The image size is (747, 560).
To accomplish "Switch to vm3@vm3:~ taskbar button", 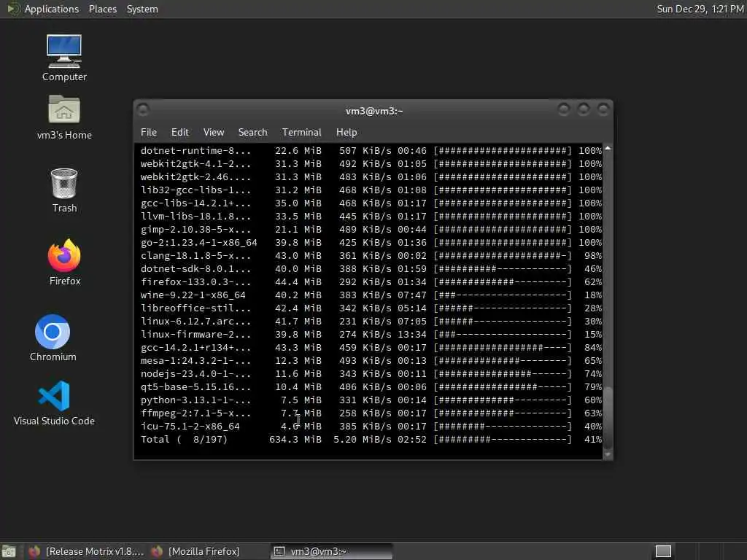I will coord(332,551).
